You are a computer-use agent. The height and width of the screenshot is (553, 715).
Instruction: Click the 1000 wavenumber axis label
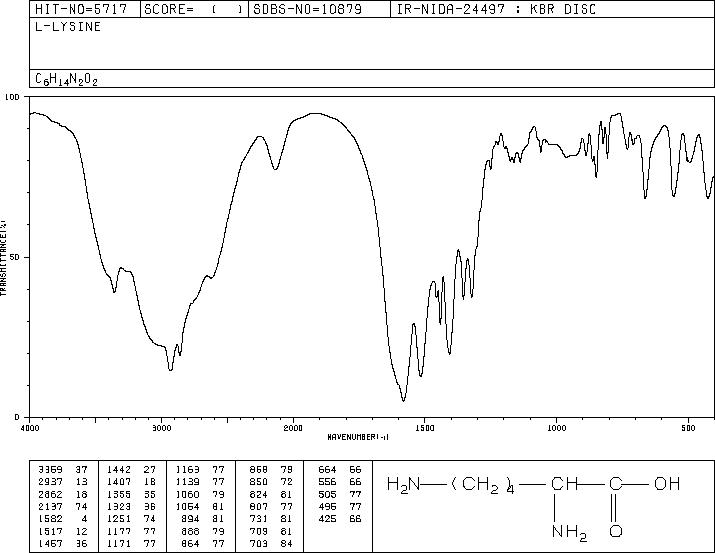coord(556,428)
